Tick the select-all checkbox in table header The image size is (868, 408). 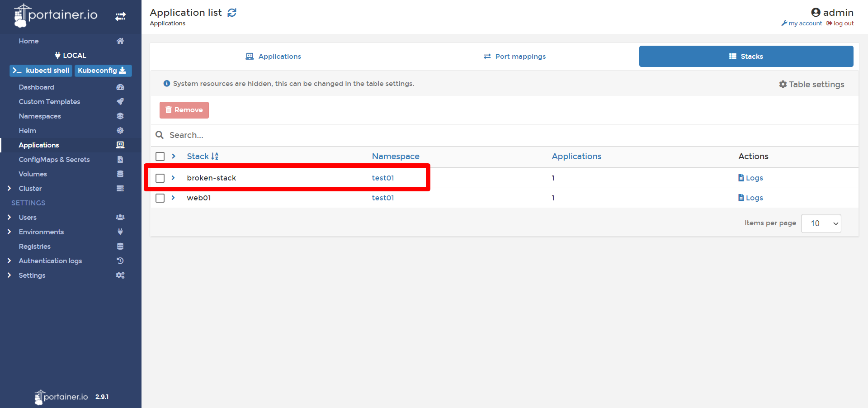[x=160, y=157]
